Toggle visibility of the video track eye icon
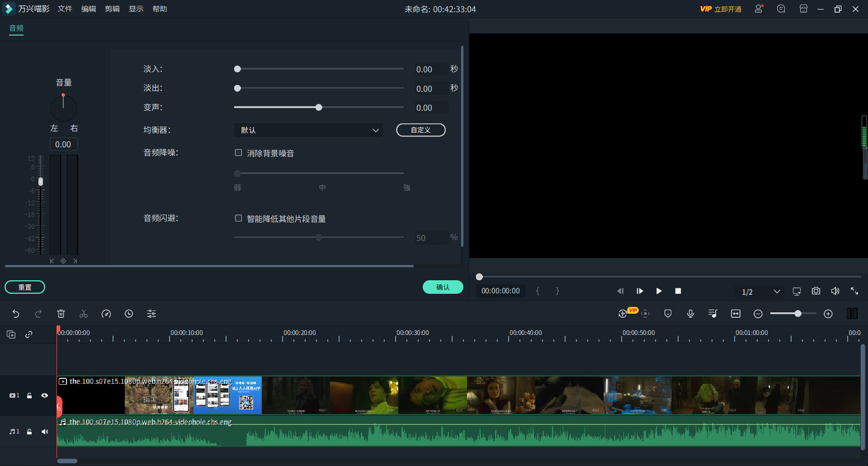The width and height of the screenshot is (868, 466). 44,395
